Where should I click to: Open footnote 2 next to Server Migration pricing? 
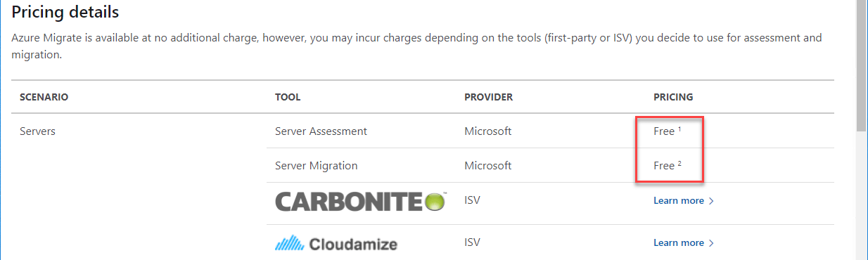point(679,164)
